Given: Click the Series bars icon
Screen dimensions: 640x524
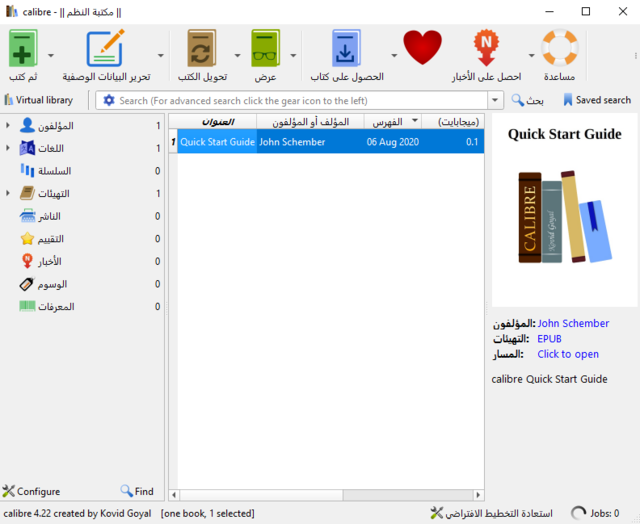Looking at the screenshot, I should tap(27, 171).
